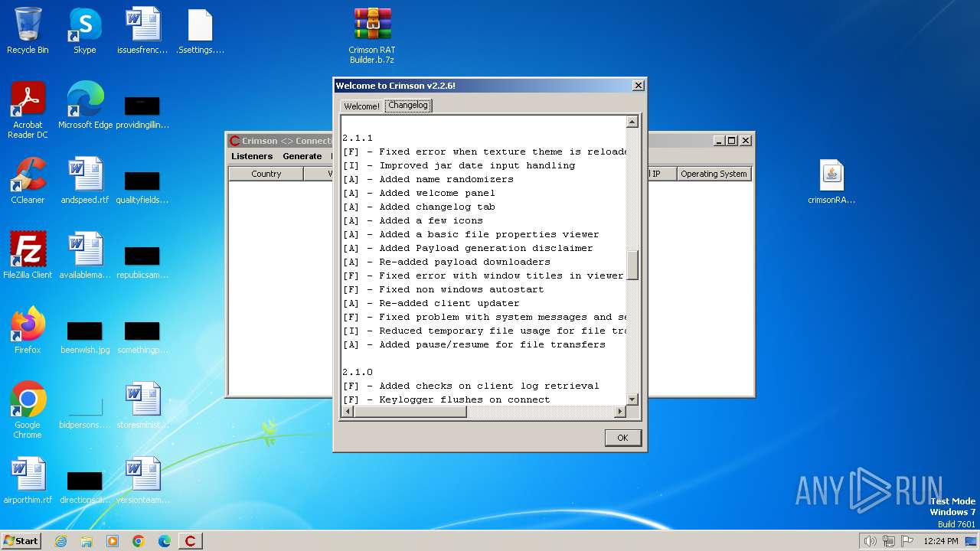Open Windows Explorer from the taskbar
The image size is (980, 551).
pos(87,541)
